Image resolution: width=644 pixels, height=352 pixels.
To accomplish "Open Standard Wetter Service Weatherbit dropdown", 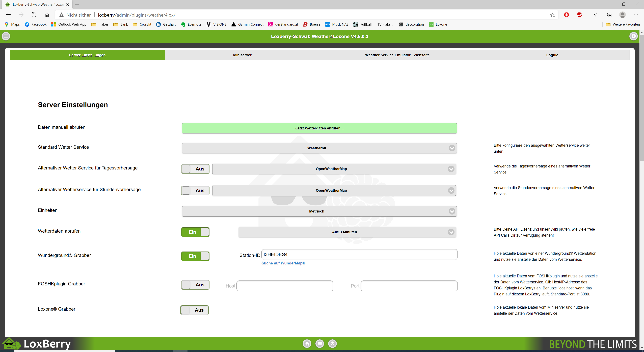I will click(319, 148).
